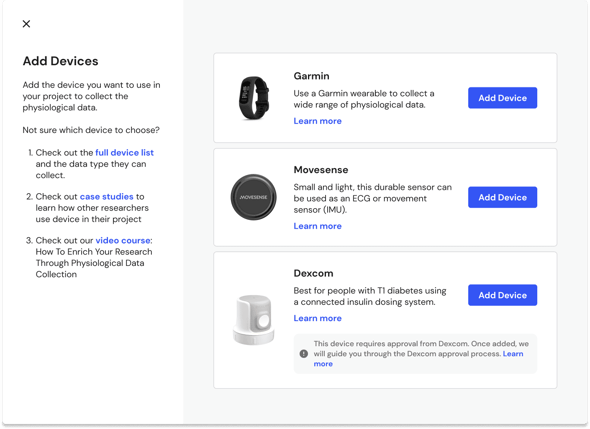Click the Movesense card title
The height and width of the screenshot is (429, 590).
(x=321, y=170)
